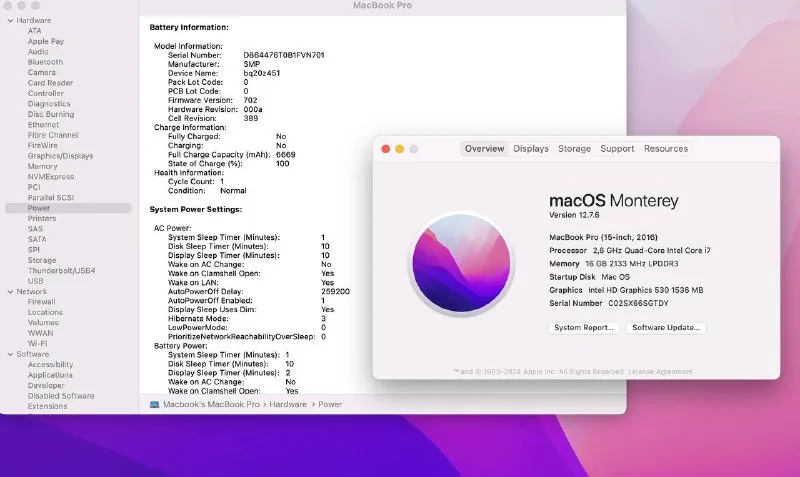Click Hardware in the path bar
The width and height of the screenshot is (800, 477).
point(288,404)
